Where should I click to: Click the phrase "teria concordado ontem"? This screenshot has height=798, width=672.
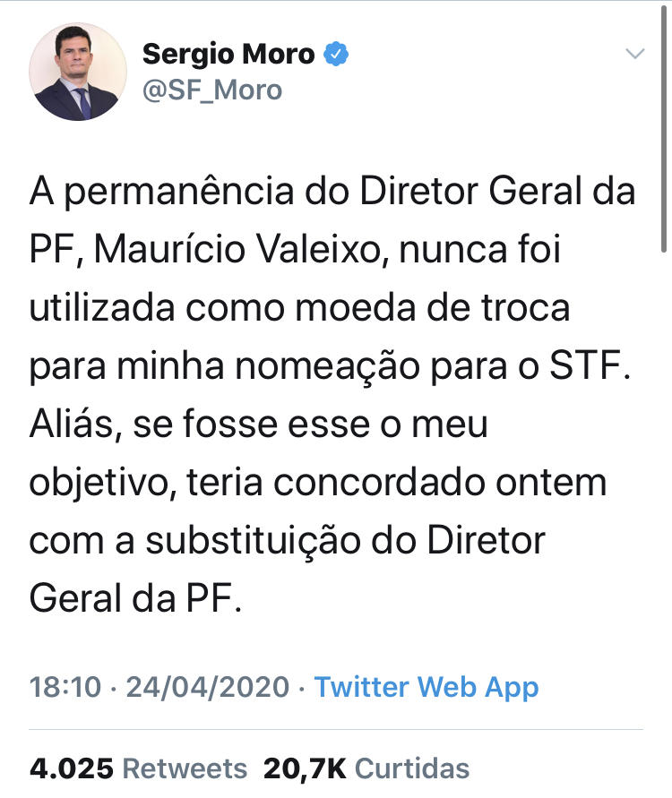pyautogui.click(x=398, y=484)
